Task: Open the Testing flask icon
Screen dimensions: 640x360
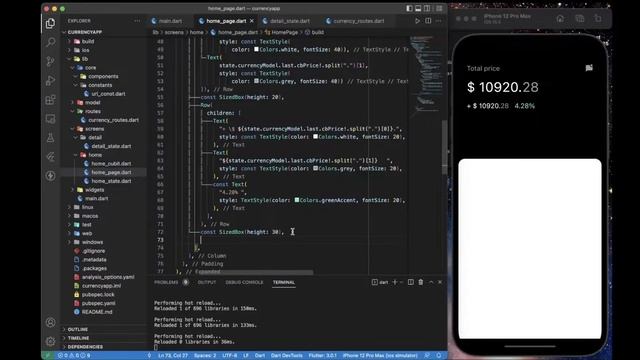Action: (50, 138)
